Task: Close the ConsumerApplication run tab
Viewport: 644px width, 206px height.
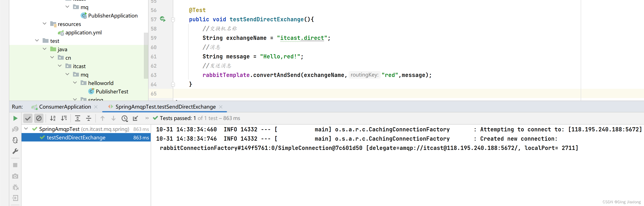Action: 96,107
